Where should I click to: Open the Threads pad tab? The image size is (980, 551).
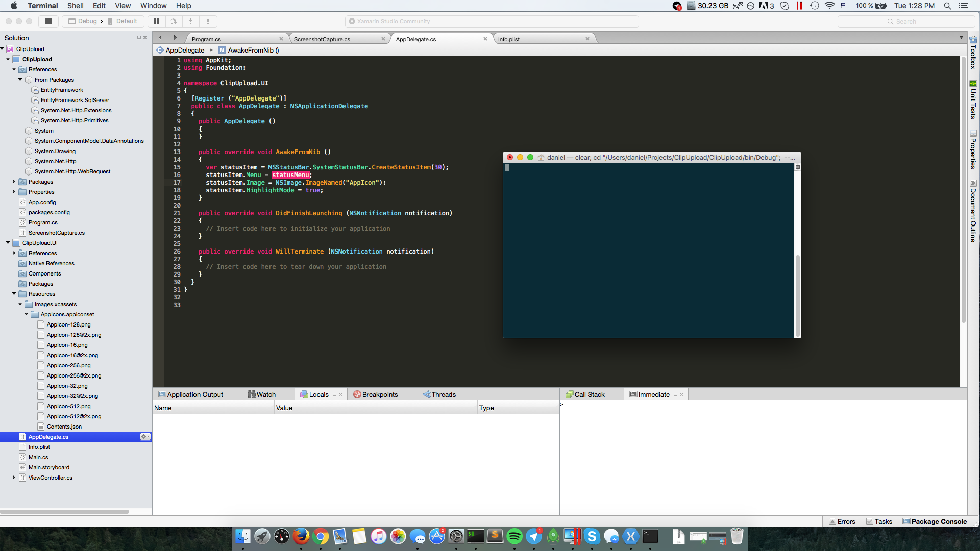pyautogui.click(x=439, y=395)
